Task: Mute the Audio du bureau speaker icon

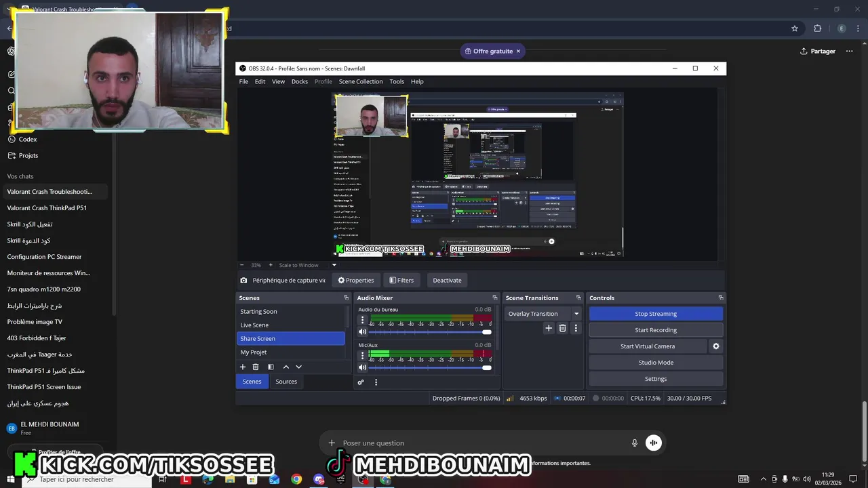Action: pos(362,331)
